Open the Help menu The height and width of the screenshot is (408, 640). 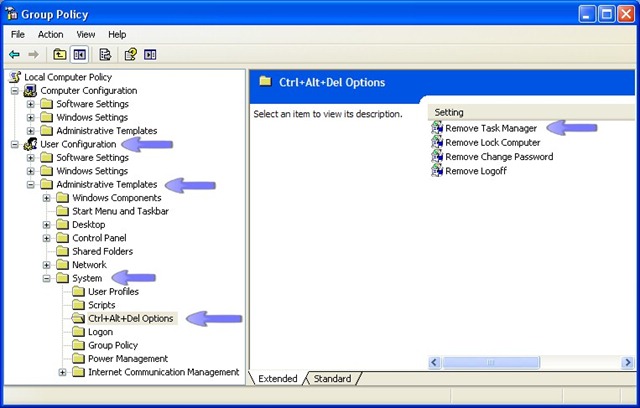tap(117, 34)
